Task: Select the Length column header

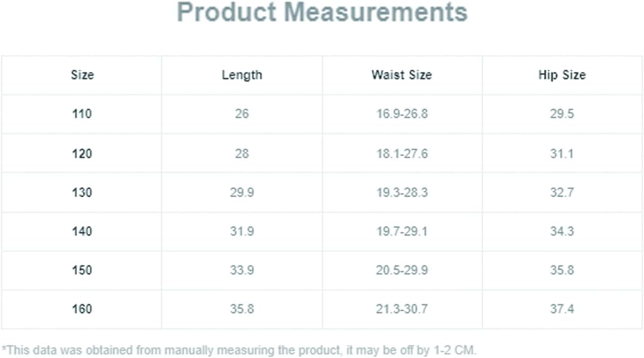Action: coord(242,75)
